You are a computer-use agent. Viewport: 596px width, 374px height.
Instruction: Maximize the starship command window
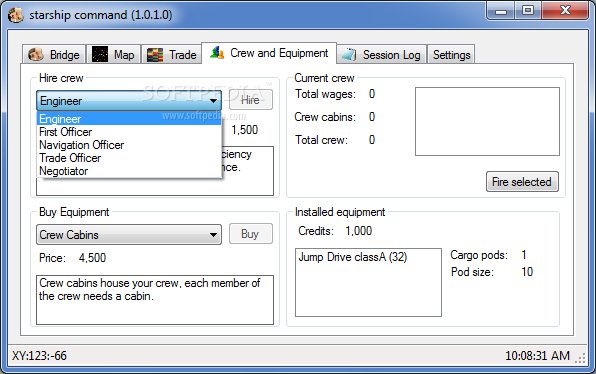coord(528,11)
